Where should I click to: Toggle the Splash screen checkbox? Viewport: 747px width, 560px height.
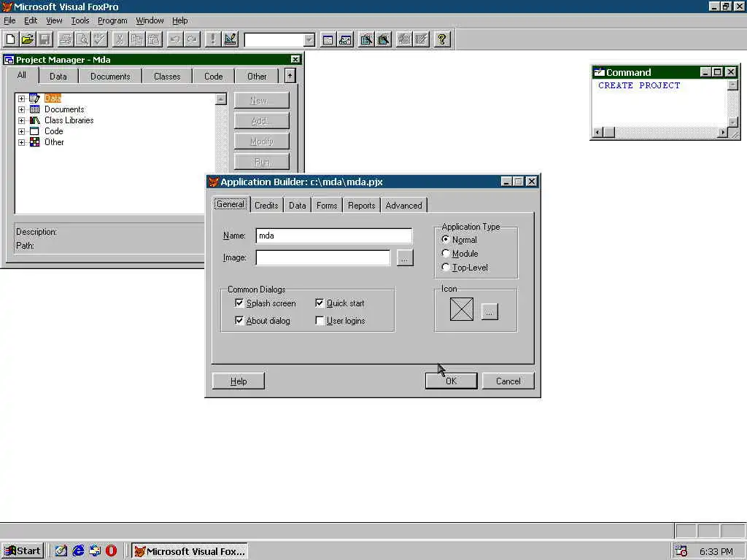[239, 303]
